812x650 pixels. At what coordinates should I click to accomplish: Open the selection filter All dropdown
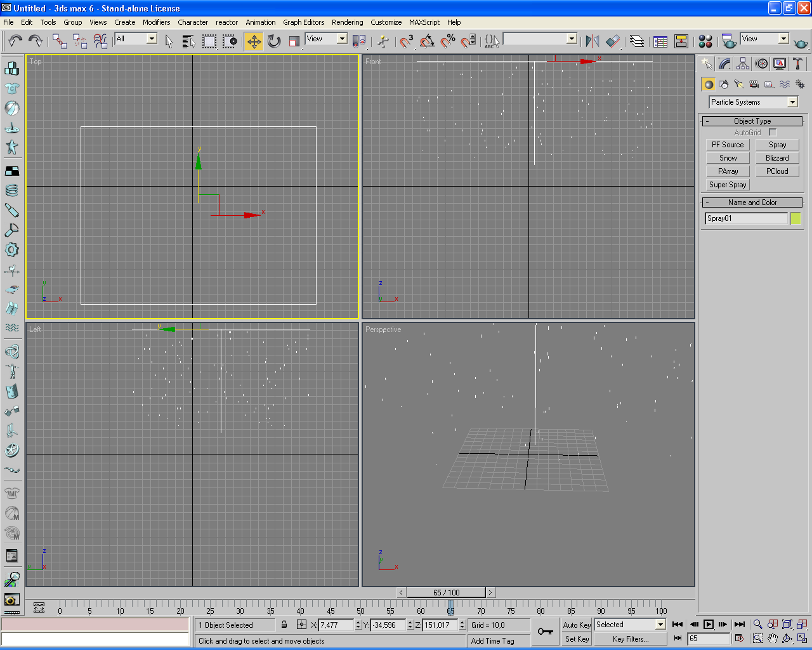152,39
